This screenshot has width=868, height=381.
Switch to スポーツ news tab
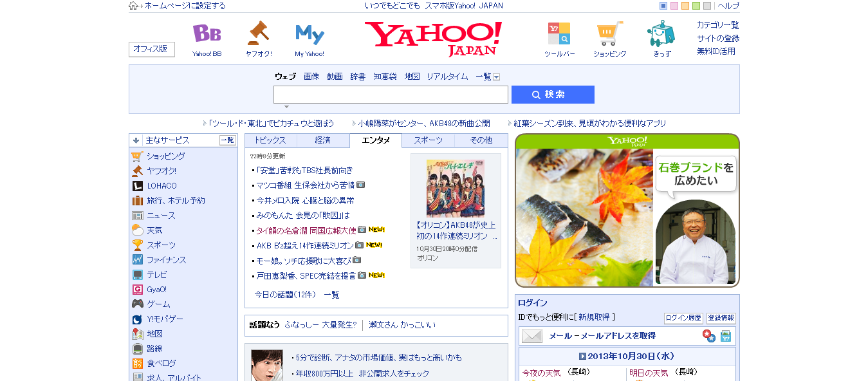tap(428, 140)
